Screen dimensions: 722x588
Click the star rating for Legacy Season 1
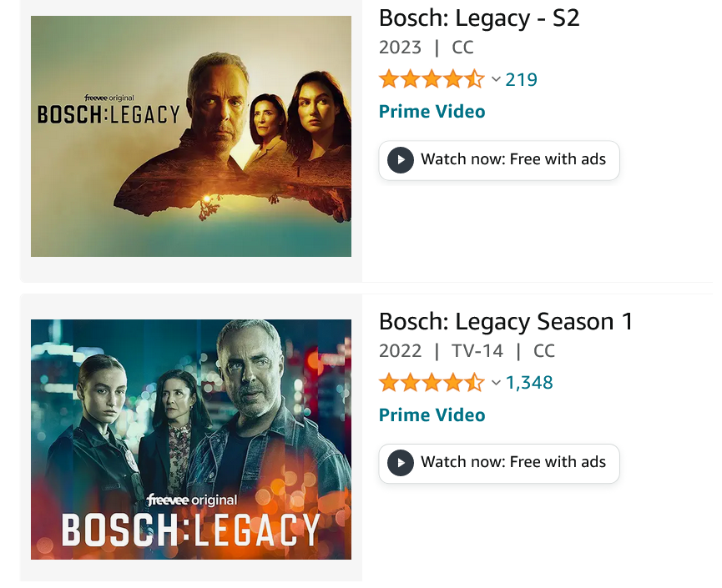(431, 383)
